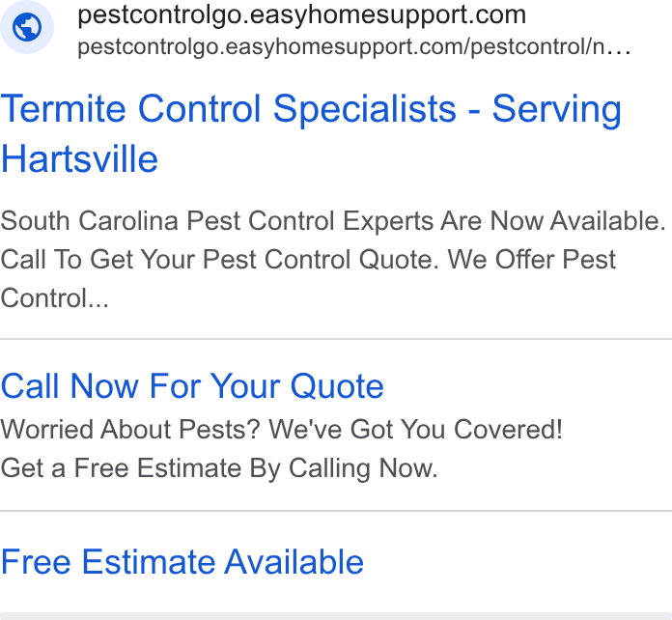Screen dimensions: 672x620
Task: Click the Call To Get Your Pest Control Quote sentence
Action: (x=220, y=260)
